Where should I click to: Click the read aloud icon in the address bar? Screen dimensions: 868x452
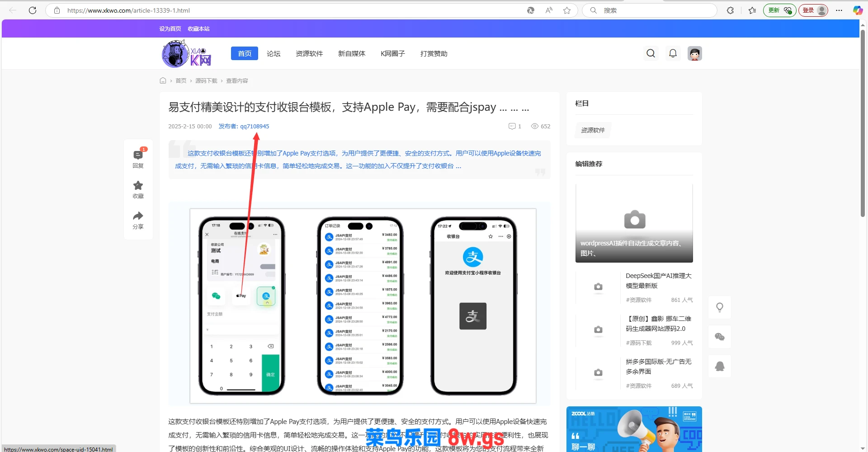(549, 10)
